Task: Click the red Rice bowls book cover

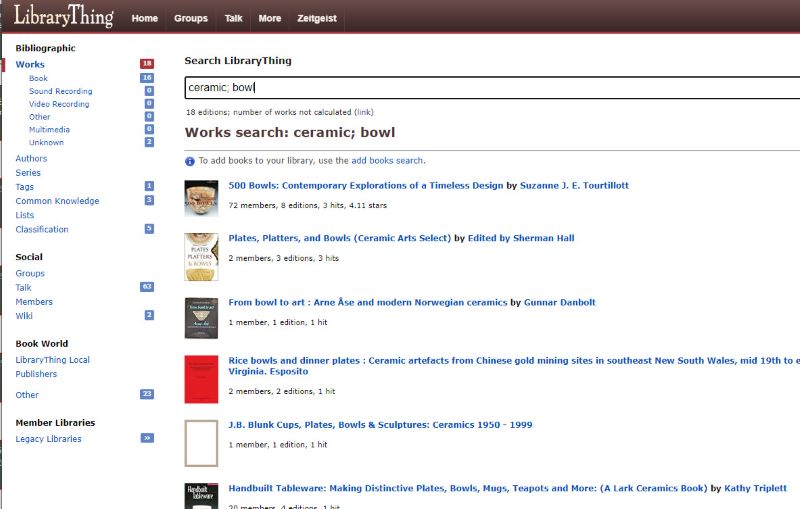Action: (201, 379)
